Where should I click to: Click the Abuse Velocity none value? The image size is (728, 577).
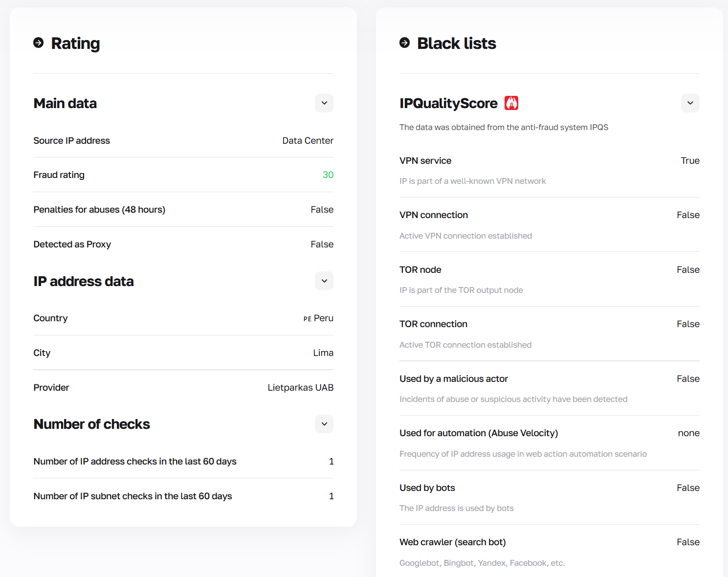coord(688,433)
